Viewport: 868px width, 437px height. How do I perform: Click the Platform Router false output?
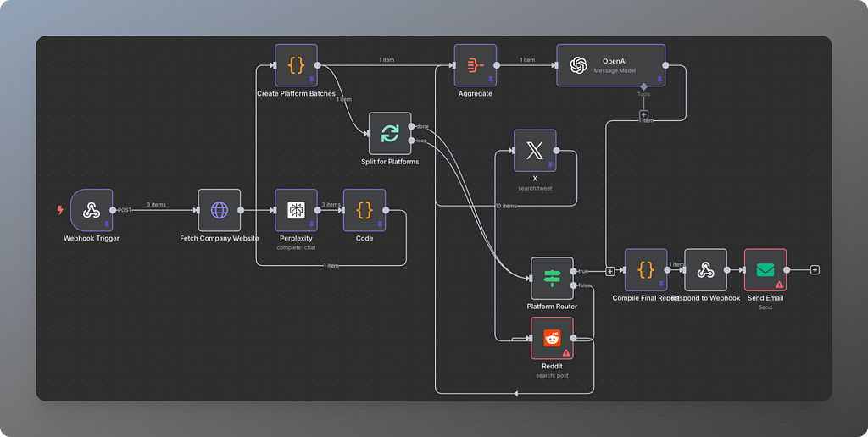click(x=574, y=285)
